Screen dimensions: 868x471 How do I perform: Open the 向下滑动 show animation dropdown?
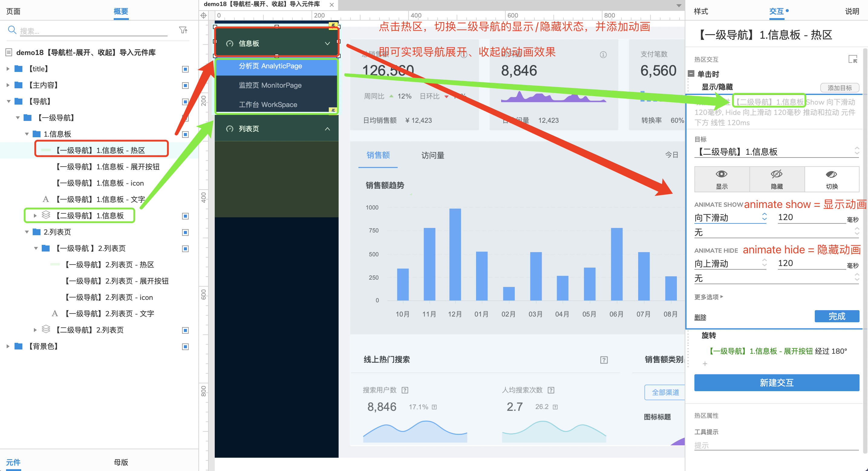730,217
